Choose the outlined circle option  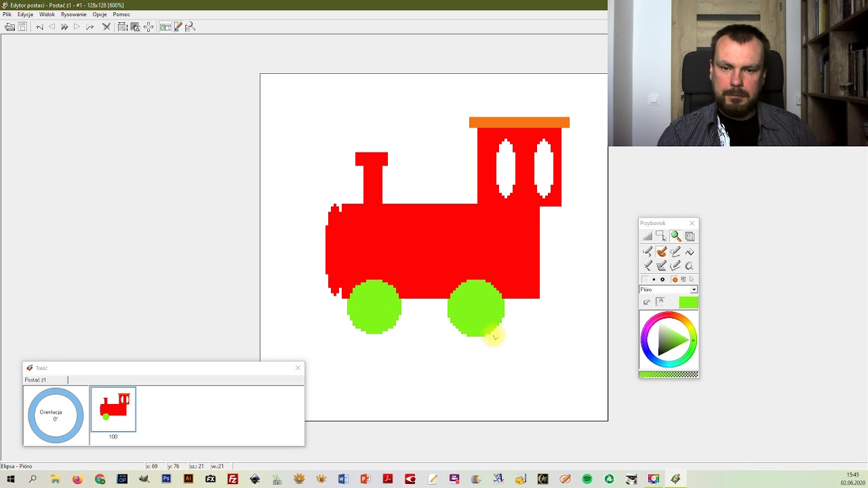click(663, 279)
